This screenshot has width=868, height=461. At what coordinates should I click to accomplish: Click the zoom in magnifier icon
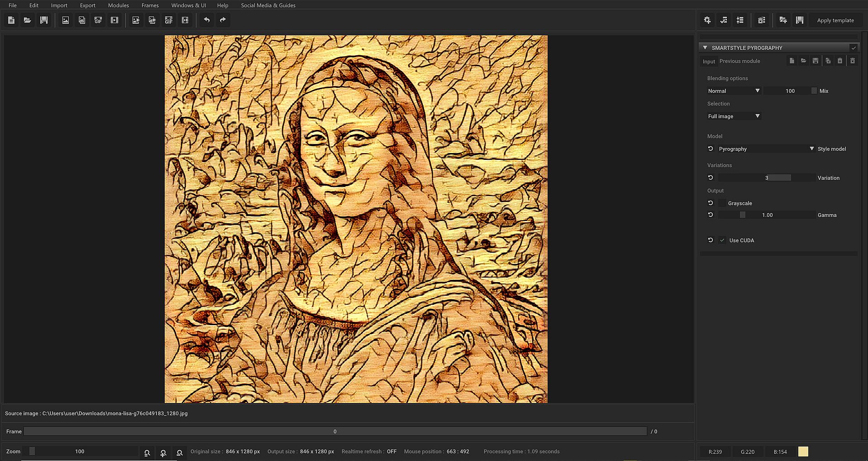tap(163, 452)
